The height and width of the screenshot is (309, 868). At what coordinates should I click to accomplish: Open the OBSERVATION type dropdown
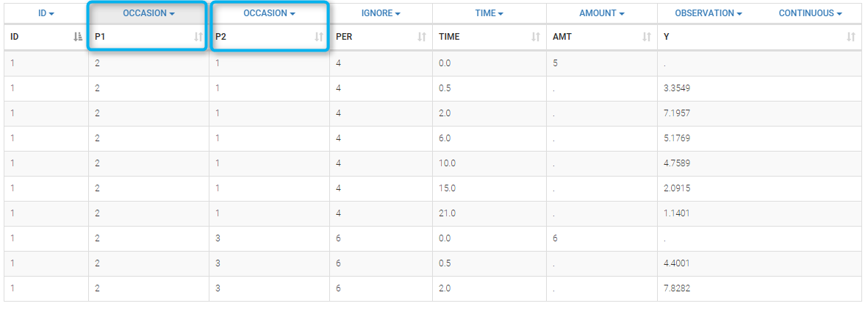point(708,13)
